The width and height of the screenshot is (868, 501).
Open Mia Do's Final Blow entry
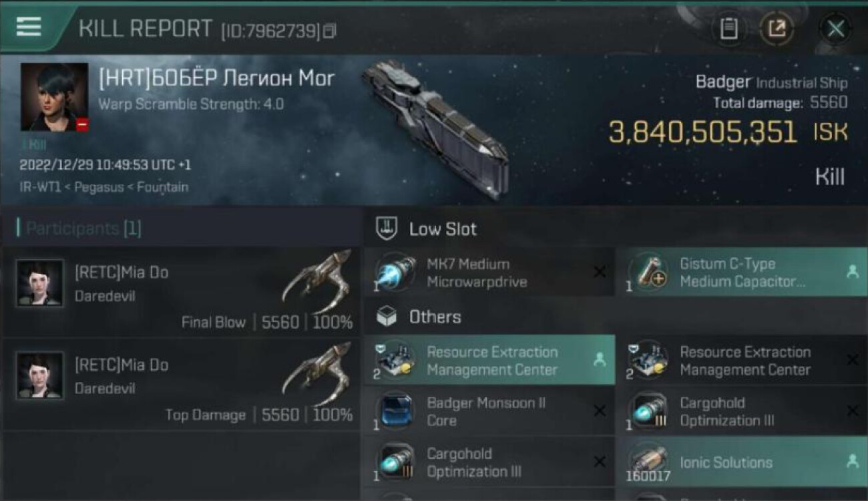point(180,292)
